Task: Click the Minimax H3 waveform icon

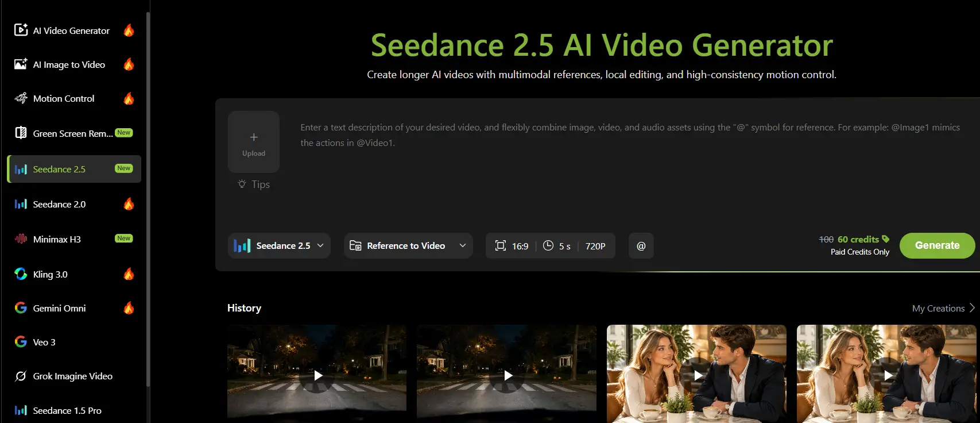Action: (21, 239)
